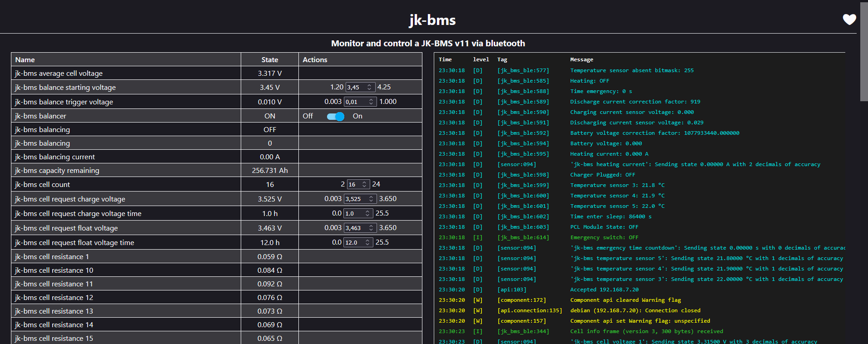Screen dimensions: 868x344
Task: Click the 'Message' header in log panel
Action: point(581,59)
